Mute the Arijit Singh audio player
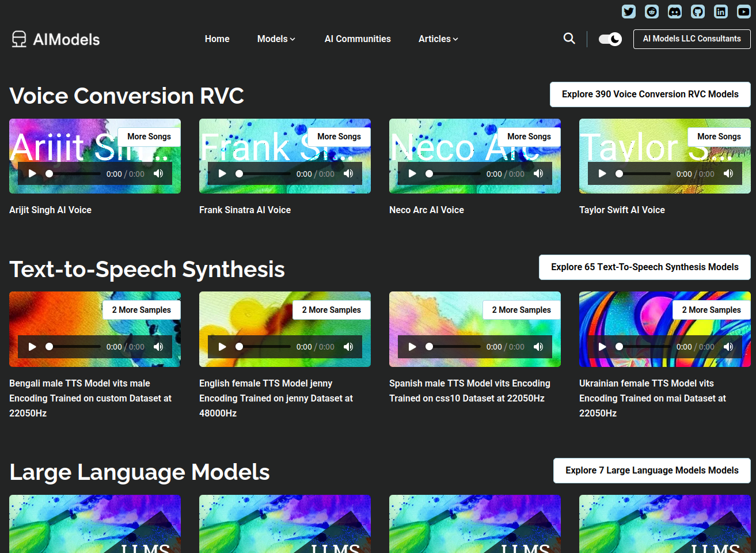This screenshot has width=756, height=553. (x=158, y=173)
